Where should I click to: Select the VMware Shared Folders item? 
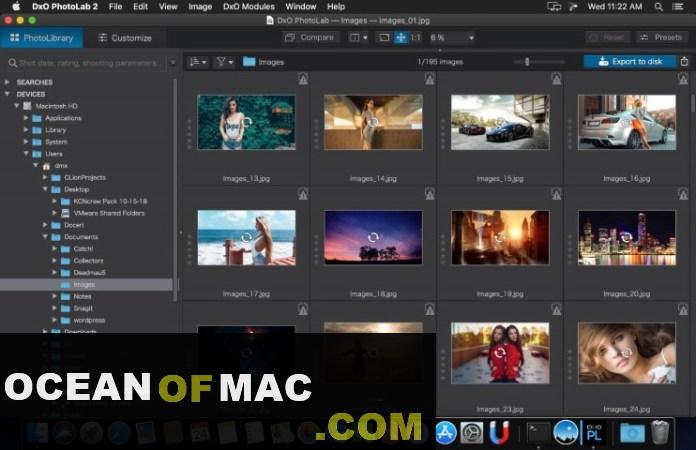point(109,213)
